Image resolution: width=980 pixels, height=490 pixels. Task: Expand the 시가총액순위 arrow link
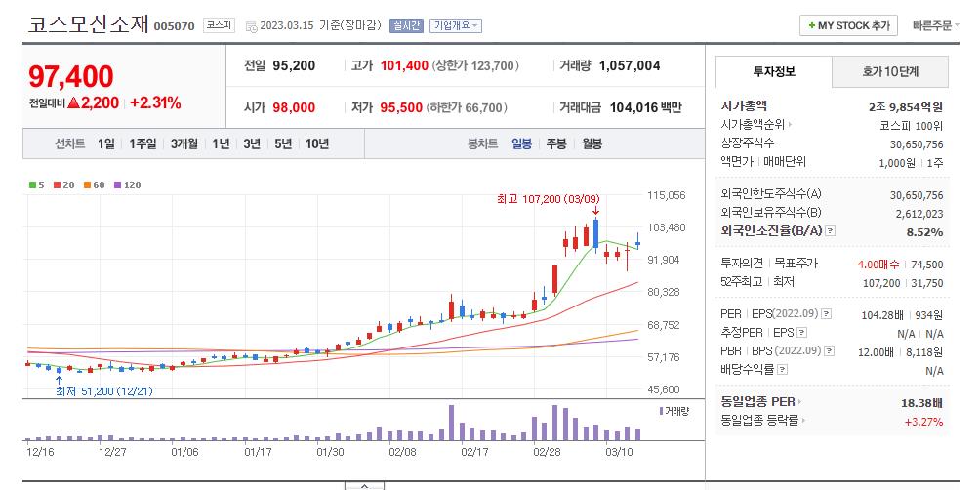(x=790, y=125)
